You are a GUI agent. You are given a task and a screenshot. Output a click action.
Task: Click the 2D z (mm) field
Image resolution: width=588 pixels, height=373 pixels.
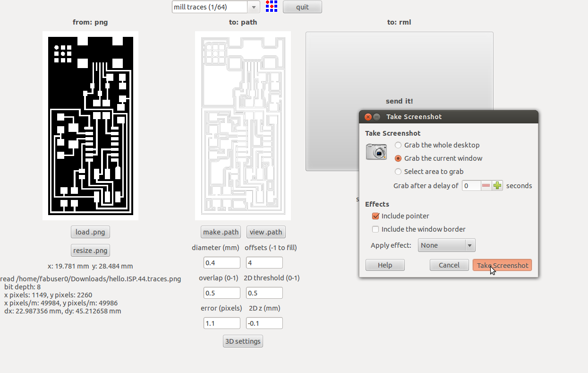click(264, 323)
